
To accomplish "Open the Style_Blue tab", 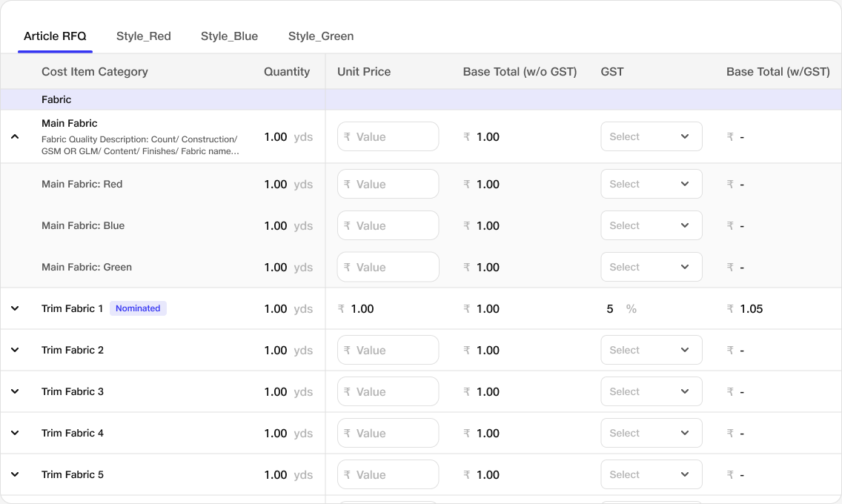I will click(x=229, y=36).
